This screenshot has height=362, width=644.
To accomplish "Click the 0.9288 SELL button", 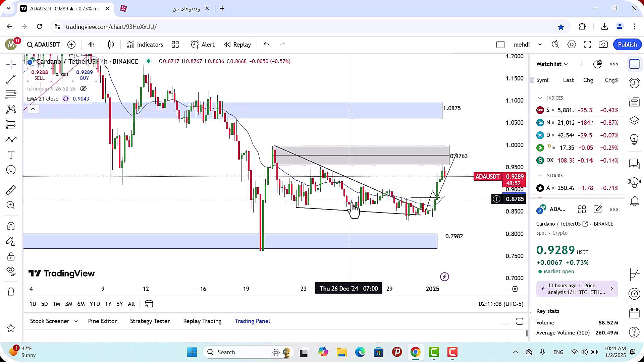I will pyautogui.click(x=40, y=75).
